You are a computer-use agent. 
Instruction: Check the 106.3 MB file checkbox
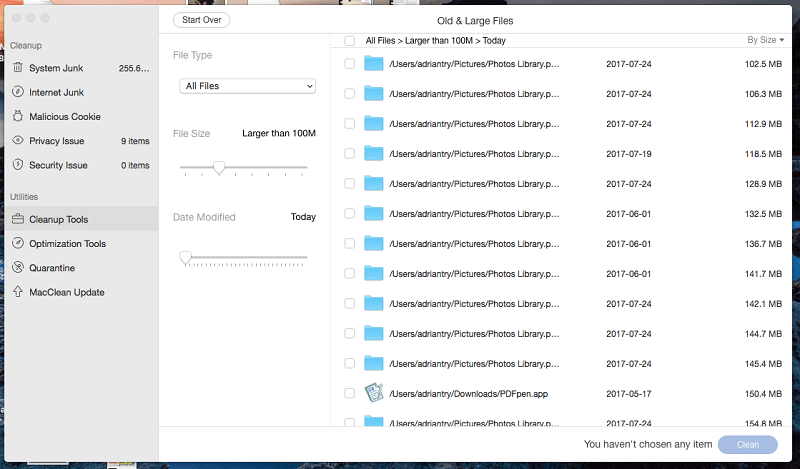(349, 93)
